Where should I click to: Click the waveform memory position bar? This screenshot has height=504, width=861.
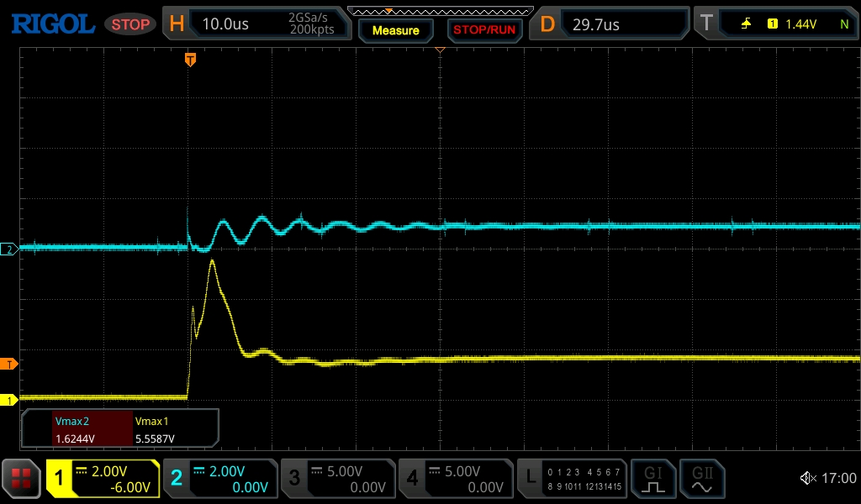pyautogui.click(x=440, y=11)
